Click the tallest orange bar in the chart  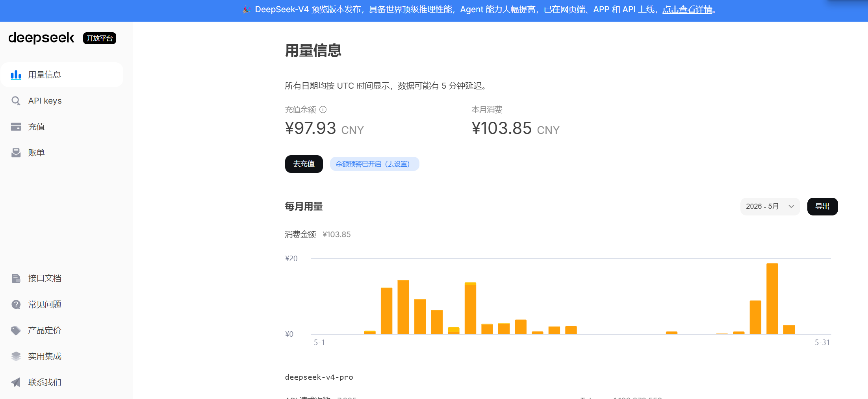pos(772,299)
